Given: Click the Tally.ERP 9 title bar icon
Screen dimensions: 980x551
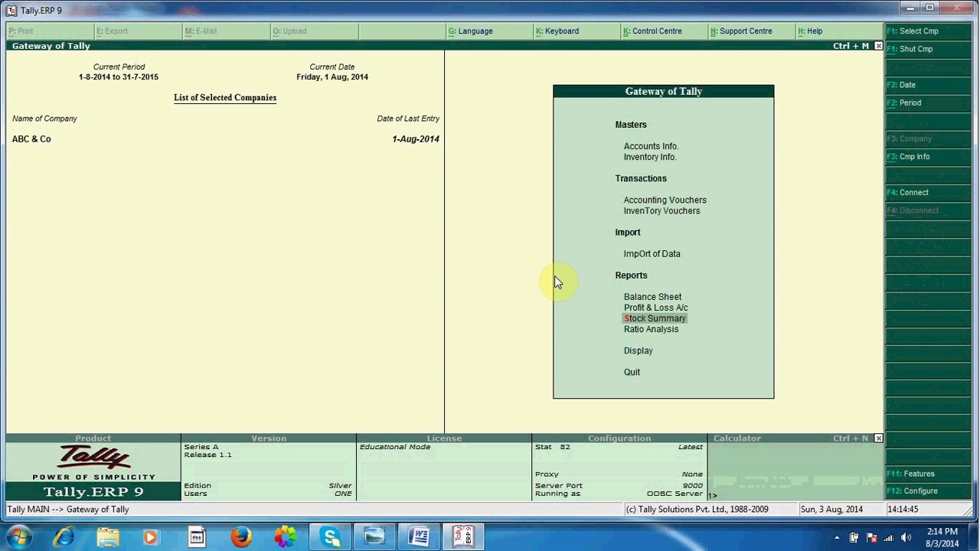Looking at the screenshot, I should pos(11,10).
